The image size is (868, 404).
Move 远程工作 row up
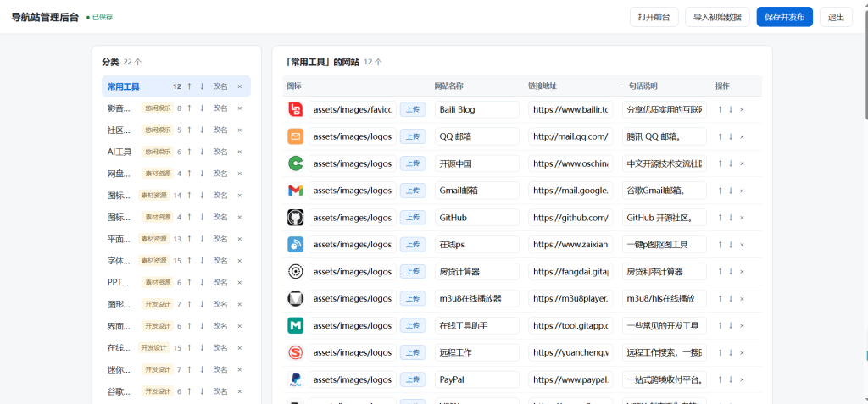click(720, 352)
